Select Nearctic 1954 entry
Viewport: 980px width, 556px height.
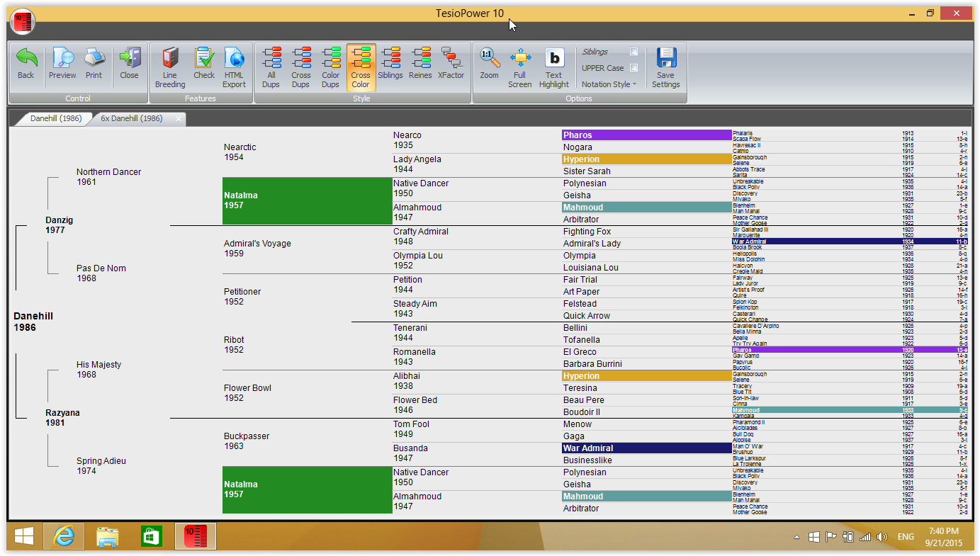coord(240,152)
